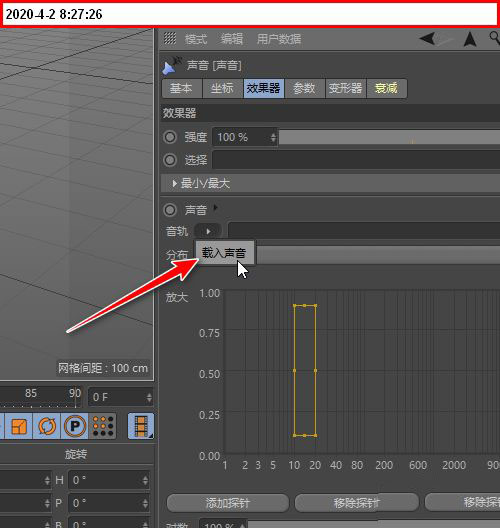The width and height of the screenshot is (500, 528).
Task: Expand the 声音 parameter arrow
Action: point(215,208)
